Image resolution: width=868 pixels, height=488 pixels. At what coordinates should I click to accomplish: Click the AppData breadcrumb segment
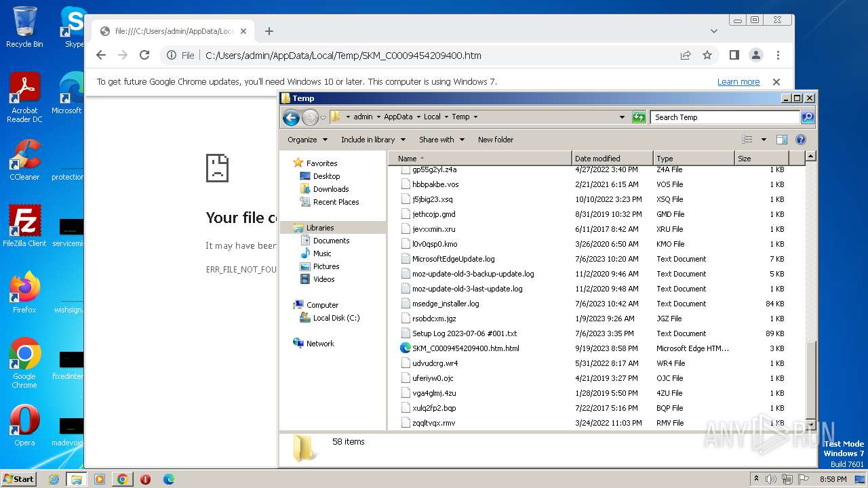click(x=398, y=117)
